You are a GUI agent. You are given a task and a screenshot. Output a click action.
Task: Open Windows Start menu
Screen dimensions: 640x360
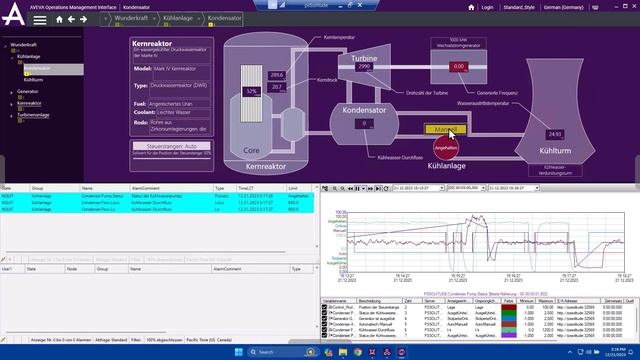click(239, 352)
